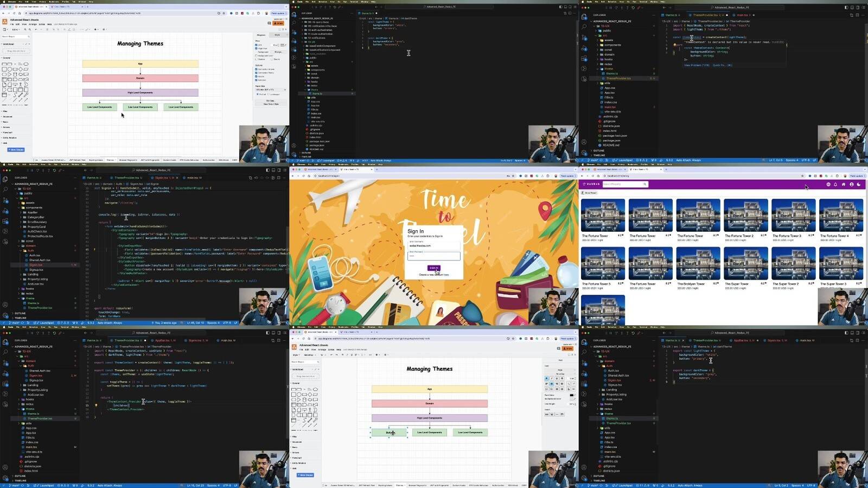Open ProtectedRoute.tsx in explorer tree
Image resolution: width=868 pixels, height=488 pixels.
[x=40, y=236]
